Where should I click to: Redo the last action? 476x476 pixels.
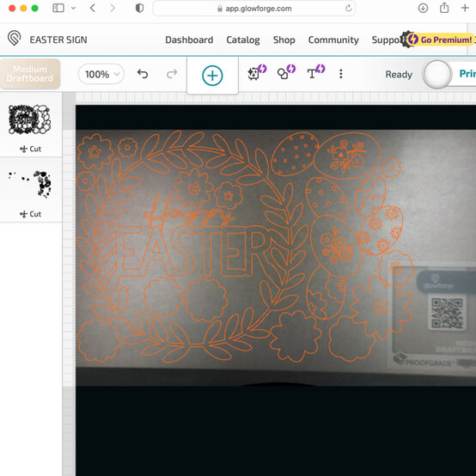[x=172, y=74]
